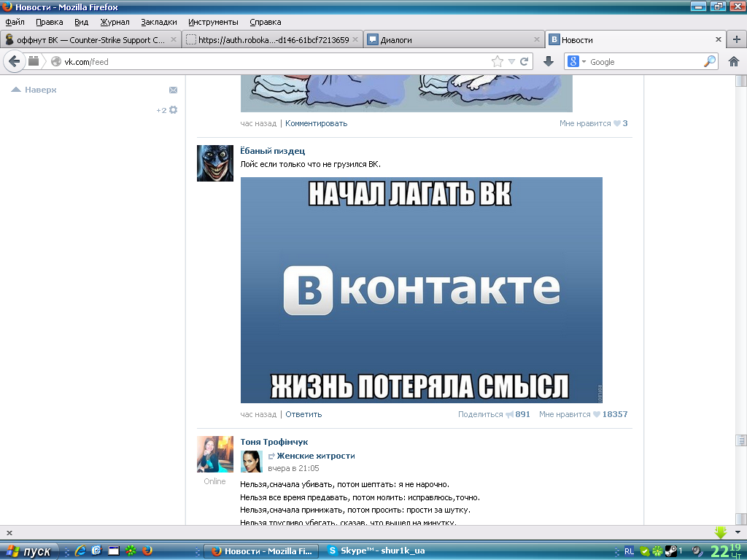Close the bottom add-on bar with X
This screenshot has width=747, height=560.
[x=9, y=533]
